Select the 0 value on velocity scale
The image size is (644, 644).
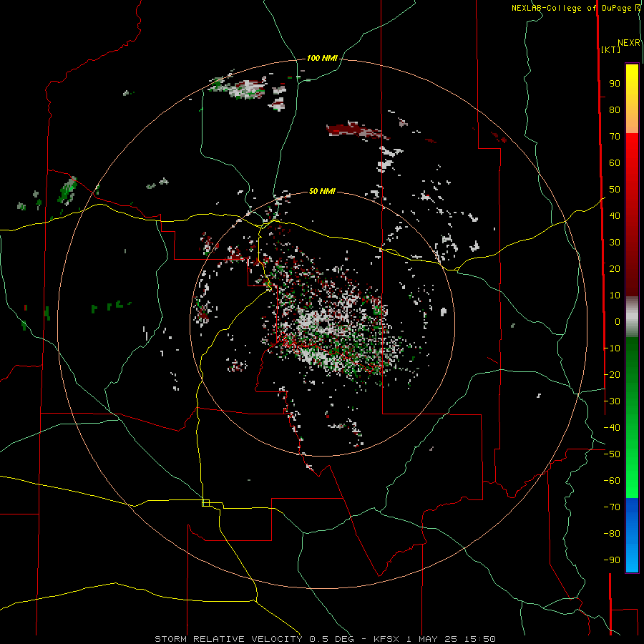pos(618,321)
